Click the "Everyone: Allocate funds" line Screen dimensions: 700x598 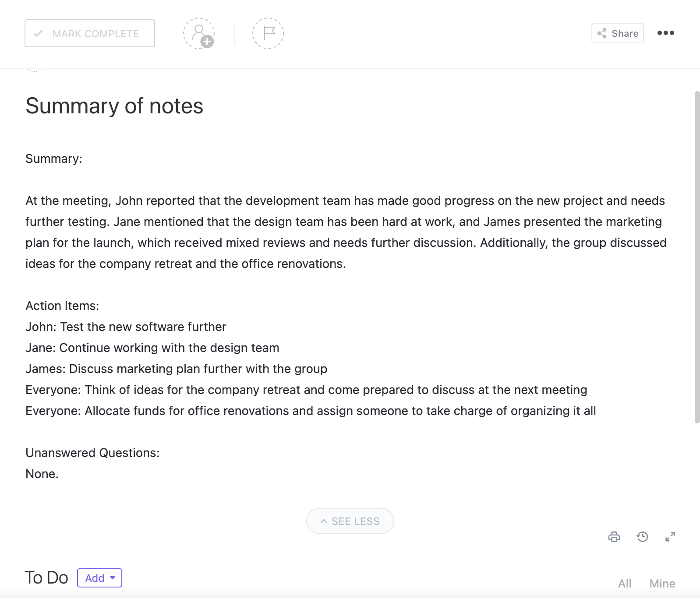[x=311, y=411]
